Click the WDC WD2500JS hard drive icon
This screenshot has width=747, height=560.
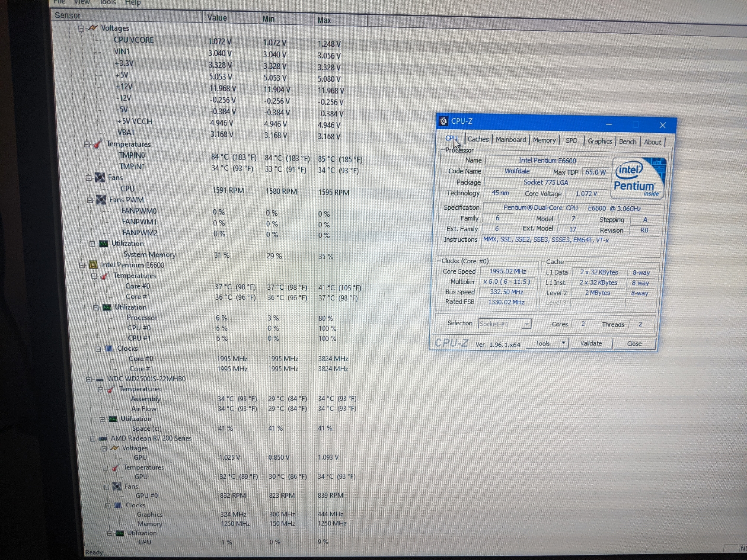pos(100,379)
